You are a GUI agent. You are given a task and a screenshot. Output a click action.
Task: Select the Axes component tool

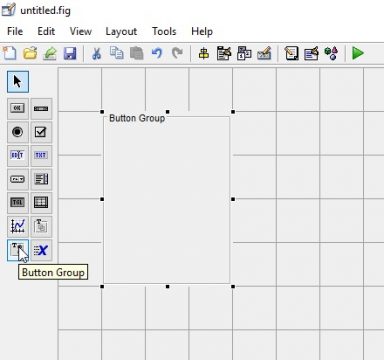18,226
